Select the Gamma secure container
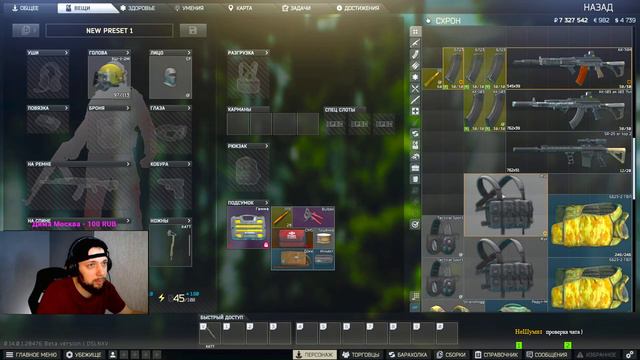Screen dimensions: 640x360 click(x=248, y=227)
